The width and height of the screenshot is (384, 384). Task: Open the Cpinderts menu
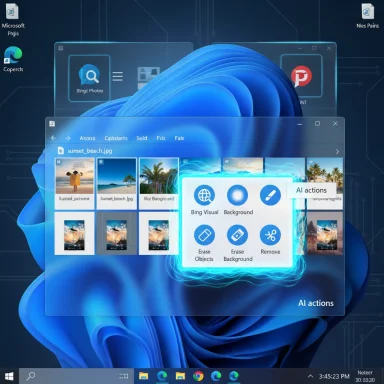pyautogui.click(x=116, y=138)
